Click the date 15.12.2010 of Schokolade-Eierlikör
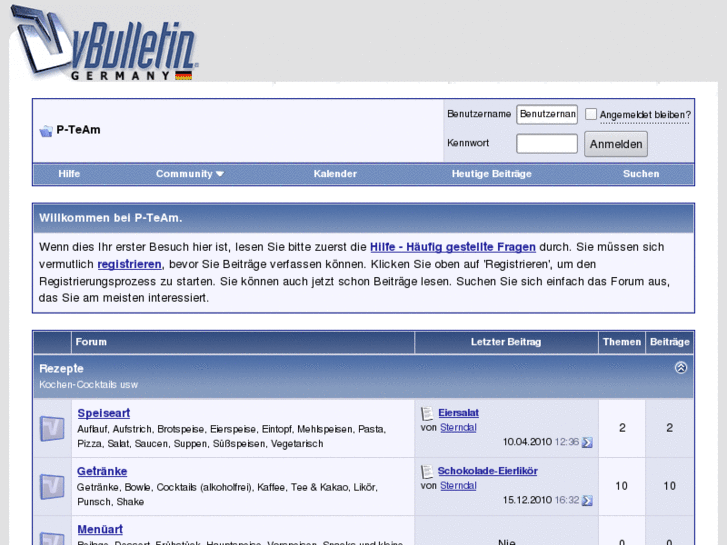Screen dimensions: 727x545 tap(527, 500)
